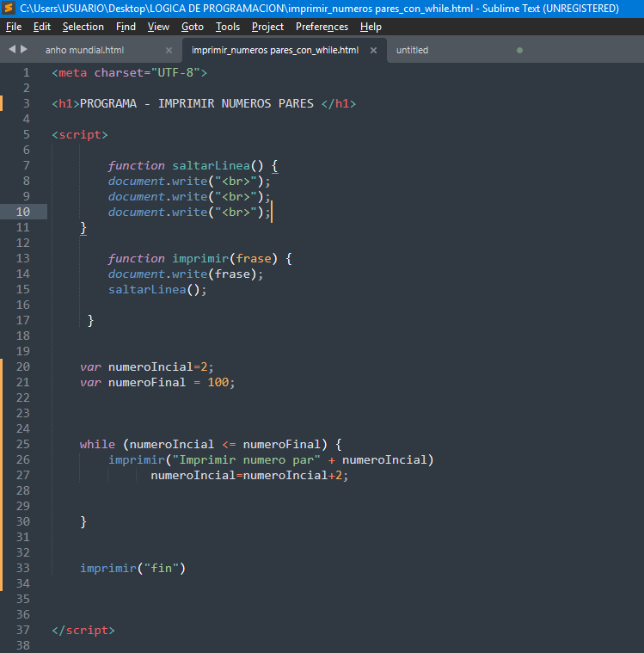The height and width of the screenshot is (653, 644).
Task: Click the closing brace on line 30
Action: [x=83, y=521]
